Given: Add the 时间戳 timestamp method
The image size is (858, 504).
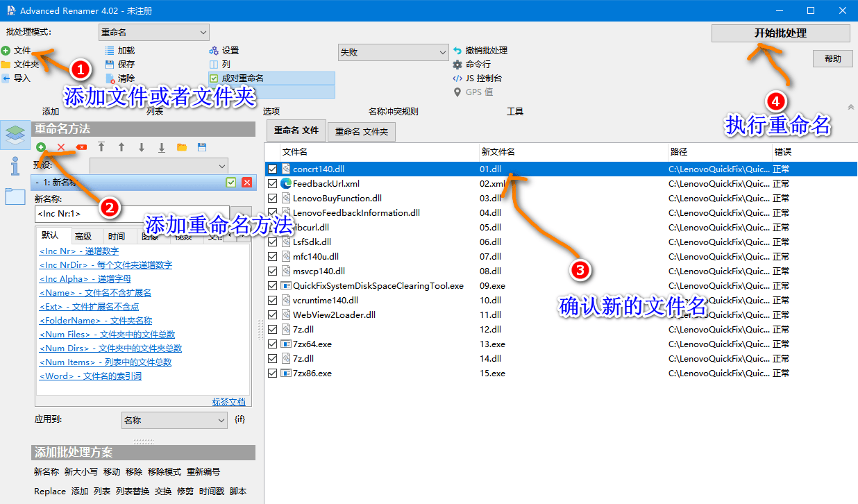Looking at the screenshot, I should click(212, 492).
